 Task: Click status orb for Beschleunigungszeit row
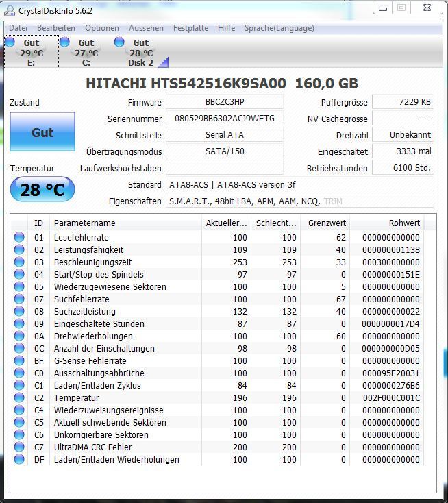click(x=19, y=262)
